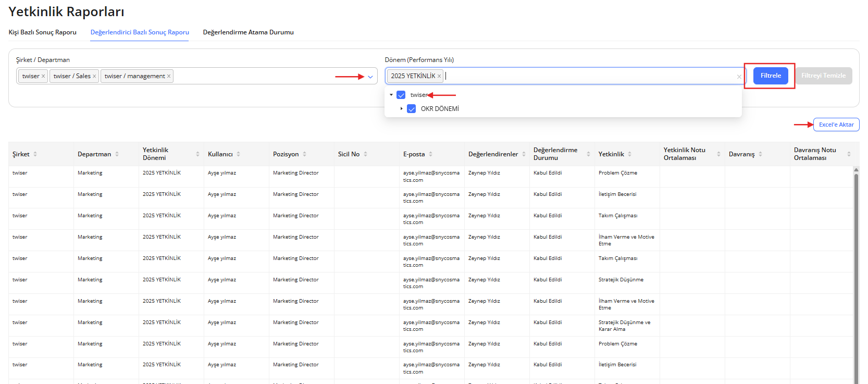868x384 pixels.
Task: Sort table by Departman column
Action: coord(117,154)
